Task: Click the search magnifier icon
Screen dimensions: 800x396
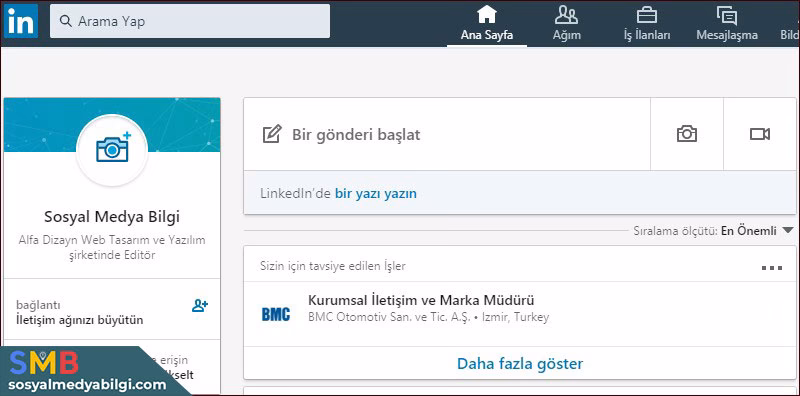Action: [65, 21]
